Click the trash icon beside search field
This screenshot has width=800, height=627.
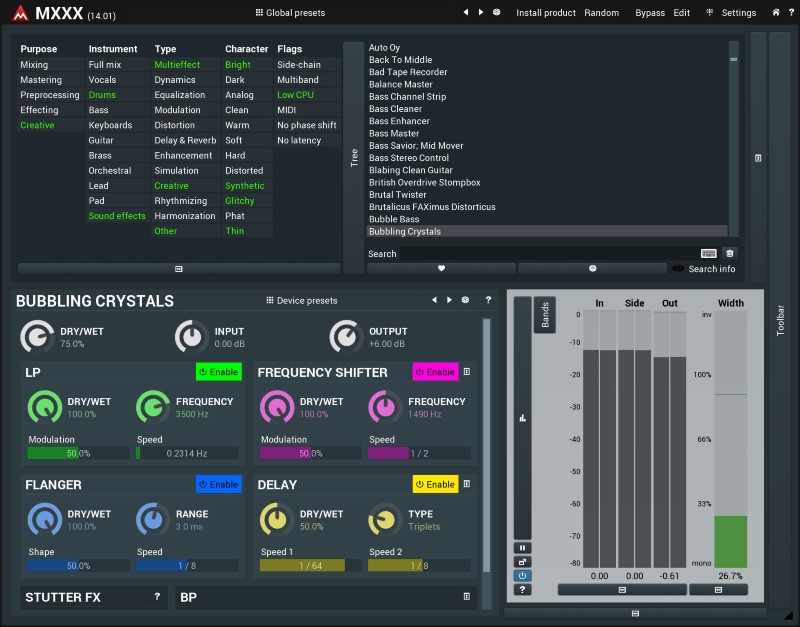tap(730, 254)
